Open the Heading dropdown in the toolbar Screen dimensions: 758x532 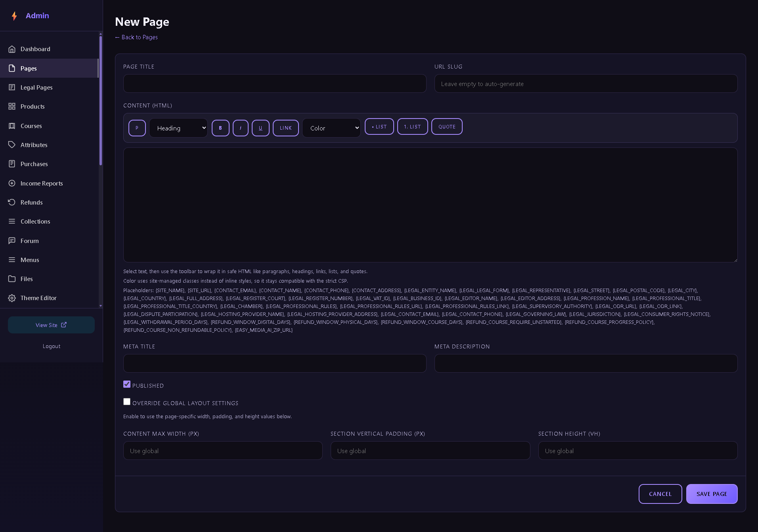[x=178, y=128]
